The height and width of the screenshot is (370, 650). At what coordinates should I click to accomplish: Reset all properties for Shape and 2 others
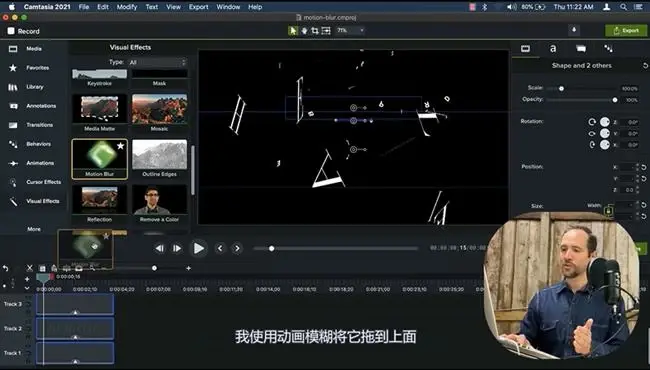[645, 66]
